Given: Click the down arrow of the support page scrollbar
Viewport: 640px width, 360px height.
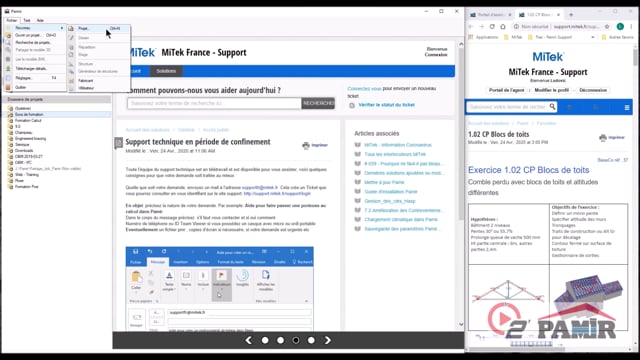Looking at the screenshot, I should pos(461,325).
